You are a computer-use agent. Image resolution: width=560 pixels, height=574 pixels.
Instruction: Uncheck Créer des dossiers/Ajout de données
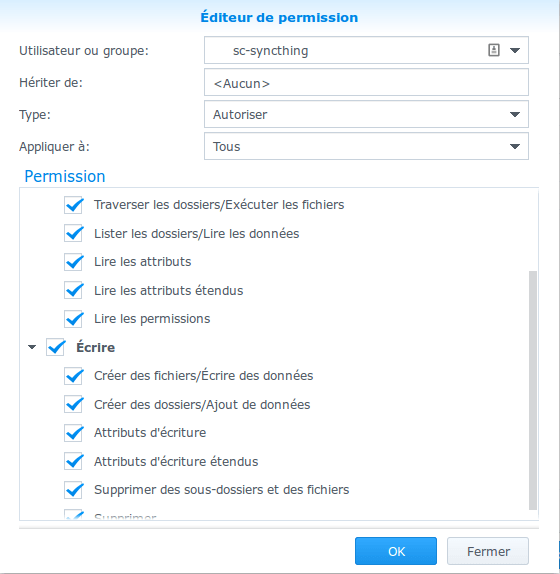pyautogui.click(x=74, y=405)
